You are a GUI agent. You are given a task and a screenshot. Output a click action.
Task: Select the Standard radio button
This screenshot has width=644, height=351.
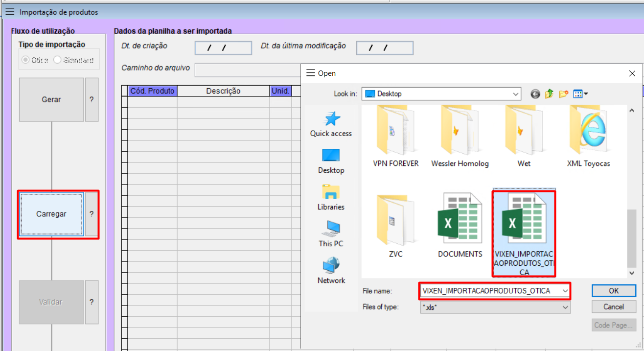point(57,60)
